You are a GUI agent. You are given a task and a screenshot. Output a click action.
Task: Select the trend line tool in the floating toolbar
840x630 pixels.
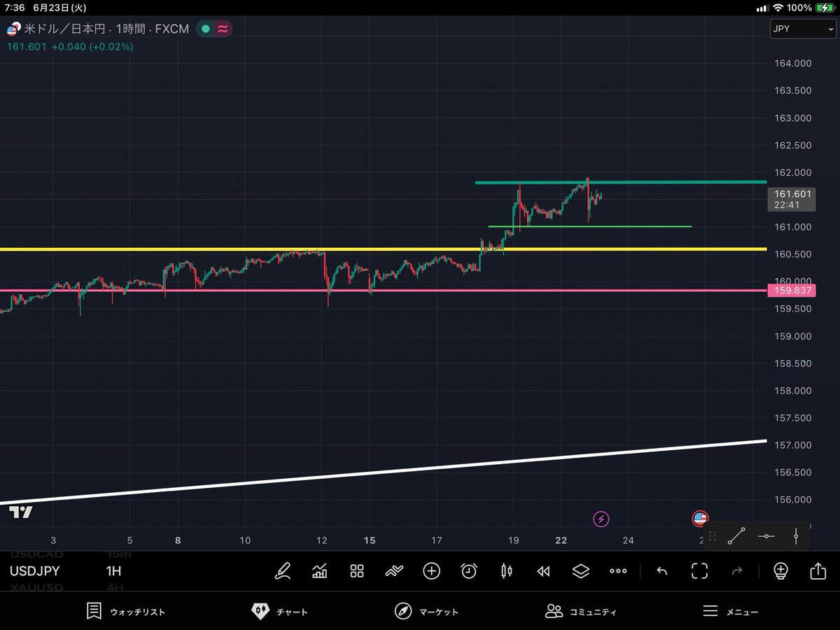click(736, 536)
